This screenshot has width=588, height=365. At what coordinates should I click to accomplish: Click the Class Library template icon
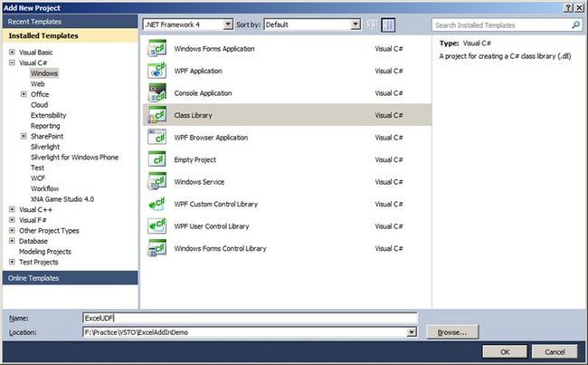pos(157,115)
